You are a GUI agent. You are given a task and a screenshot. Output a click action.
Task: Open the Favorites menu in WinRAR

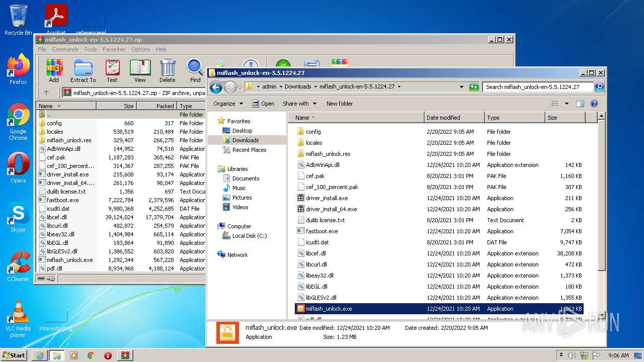[x=114, y=49]
